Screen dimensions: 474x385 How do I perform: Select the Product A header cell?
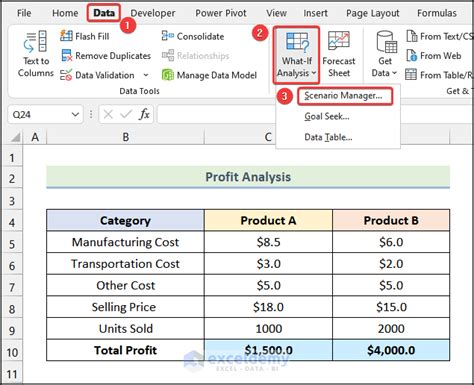point(268,220)
